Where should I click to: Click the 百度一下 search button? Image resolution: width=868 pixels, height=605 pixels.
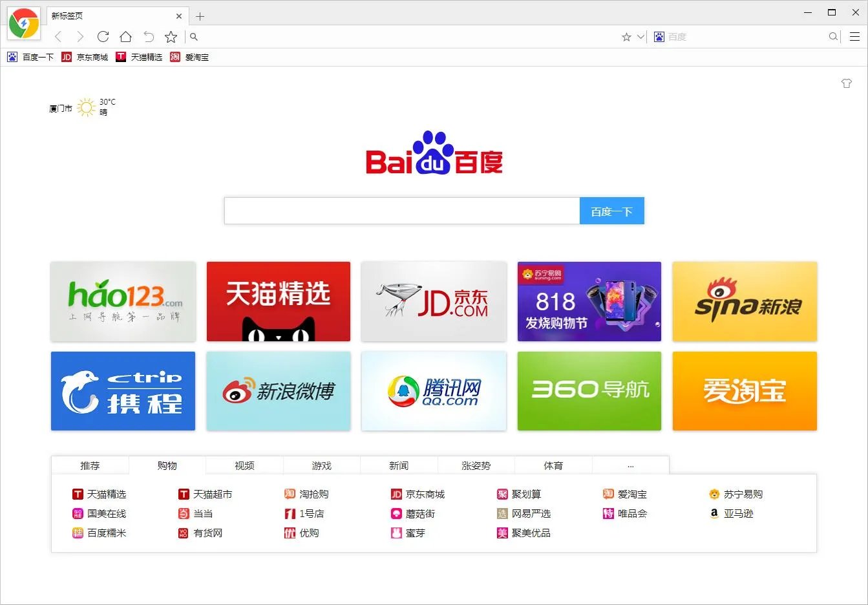point(611,210)
